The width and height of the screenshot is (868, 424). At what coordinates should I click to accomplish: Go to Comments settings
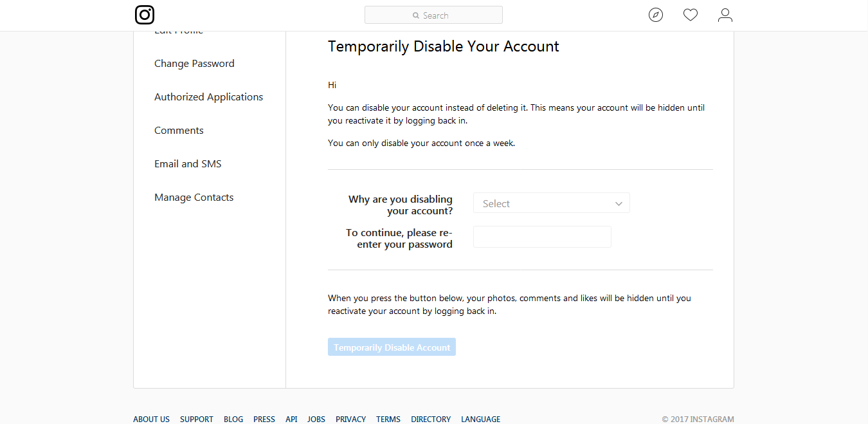click(179, 131)
